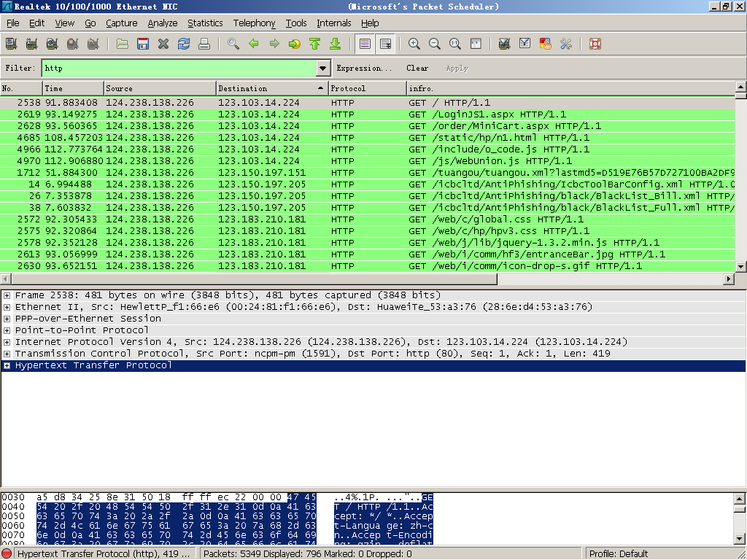The width and height of the screenshot is (747, 560).
Task: Expand Transmission Control Protocol node
Action: (7, 354)
